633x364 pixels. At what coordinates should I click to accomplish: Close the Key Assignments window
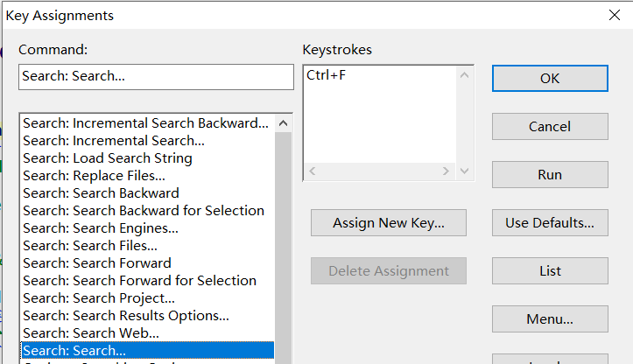click(x=615, y=16)
